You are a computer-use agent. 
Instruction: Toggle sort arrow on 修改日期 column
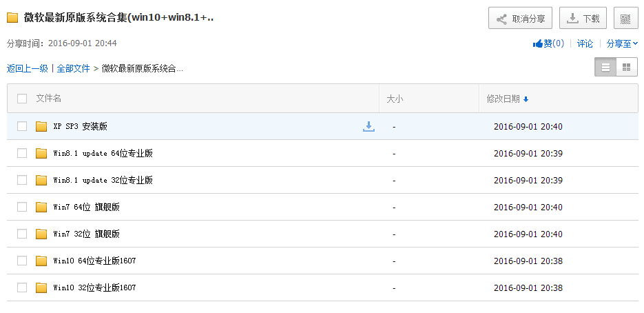tap(526, 99)
